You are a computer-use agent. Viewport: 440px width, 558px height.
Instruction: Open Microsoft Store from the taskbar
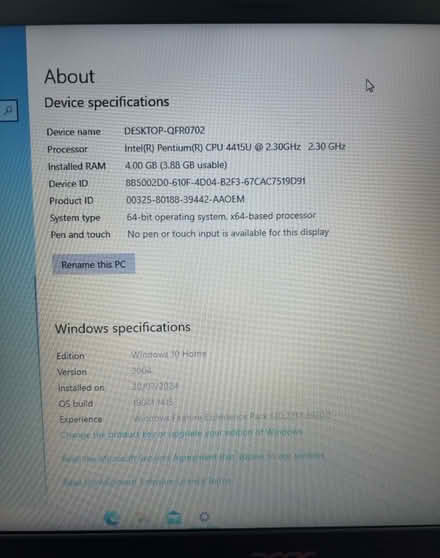(174, 517)
